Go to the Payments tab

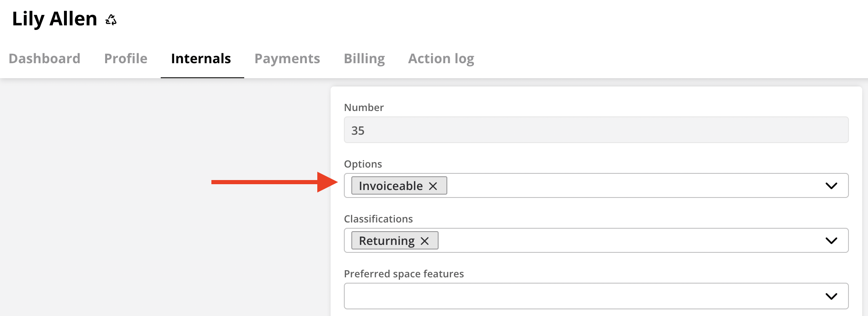(287, 59)
